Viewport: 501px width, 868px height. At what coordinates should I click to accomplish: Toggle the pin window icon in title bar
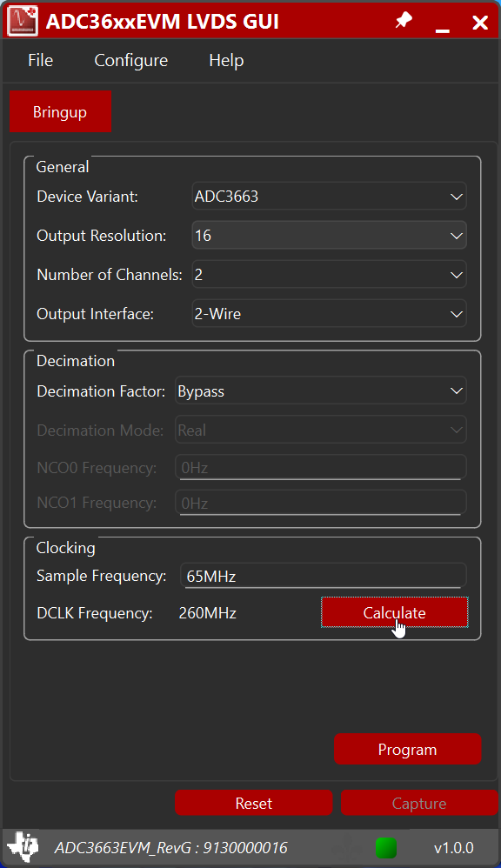(403, 21)
